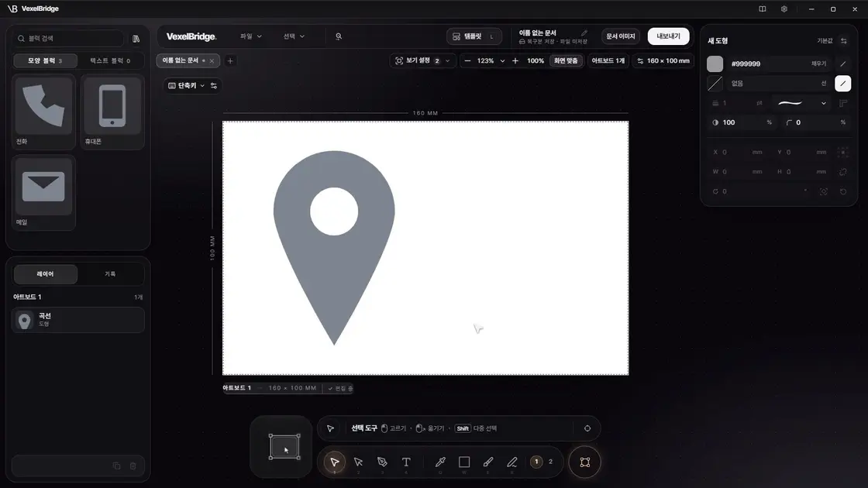This screenshot has width=868, height=488.
Task: Toggle the fill enable button beside 채우기
Action: [x=843, y=64]
